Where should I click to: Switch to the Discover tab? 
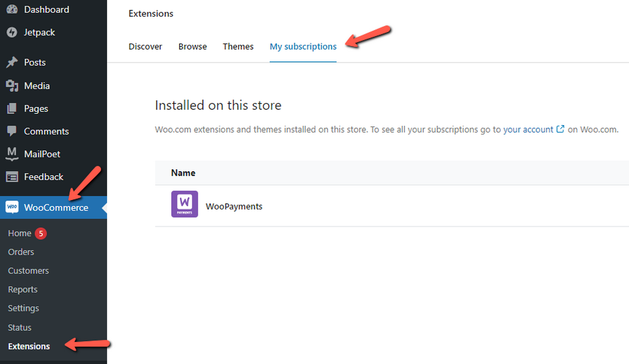pos(145,46)
